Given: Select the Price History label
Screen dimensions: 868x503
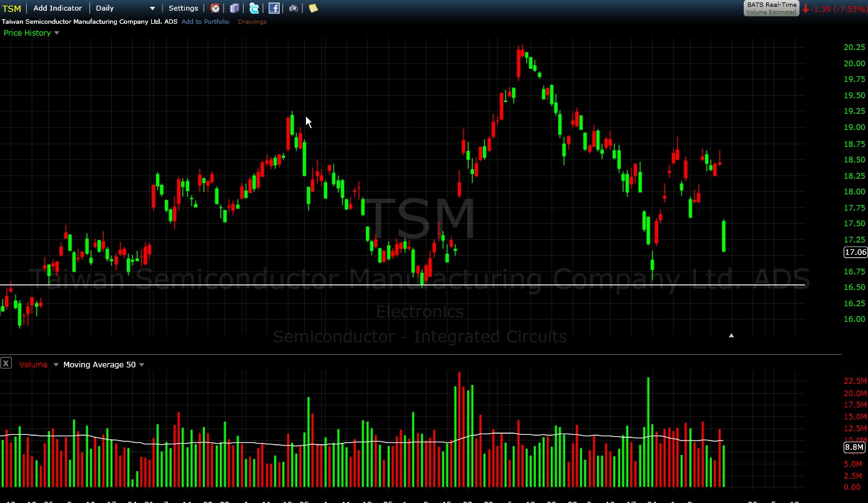Looking at the screenshot, I should click(x=27, y=33).
